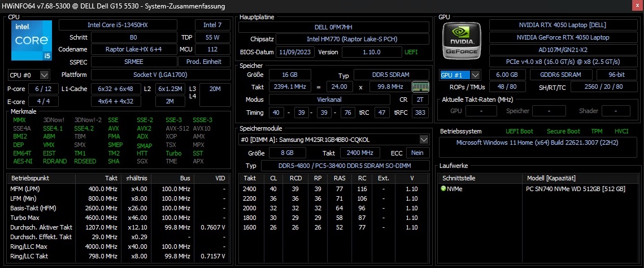This screenshot has width=644, height=268.
Task: Select the PC SN740 NVMe WD 512GB drive
Action: tap(575, 189)
